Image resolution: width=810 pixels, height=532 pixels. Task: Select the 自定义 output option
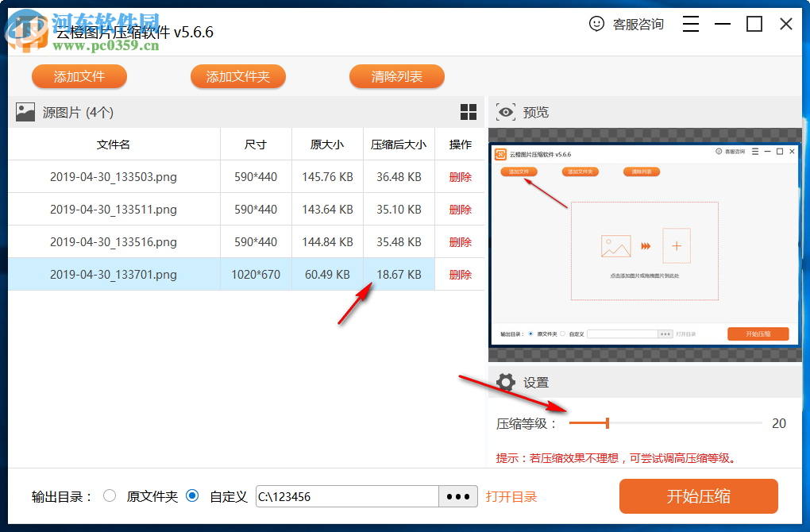coord(191,495)
